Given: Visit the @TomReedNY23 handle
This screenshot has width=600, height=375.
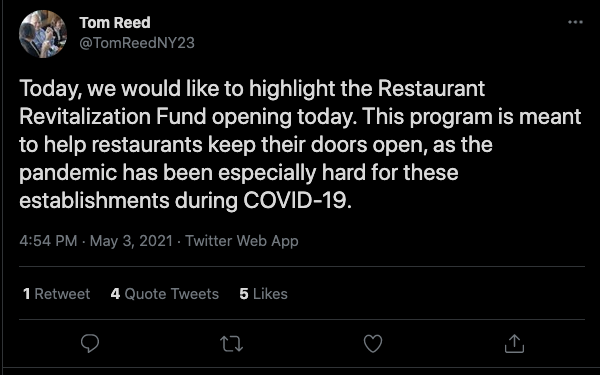Looking at the screenshot, I should click(137, 43).
